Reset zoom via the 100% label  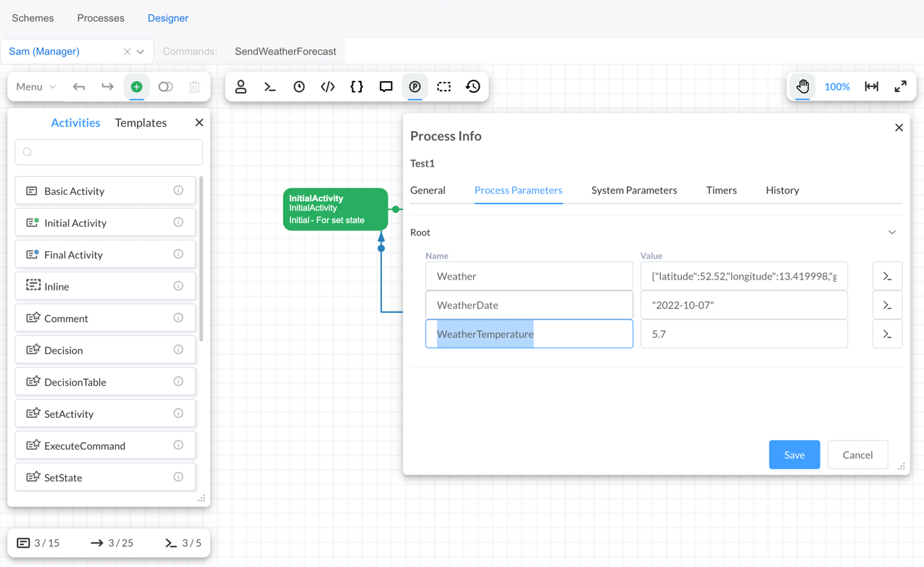click(837, 87)
